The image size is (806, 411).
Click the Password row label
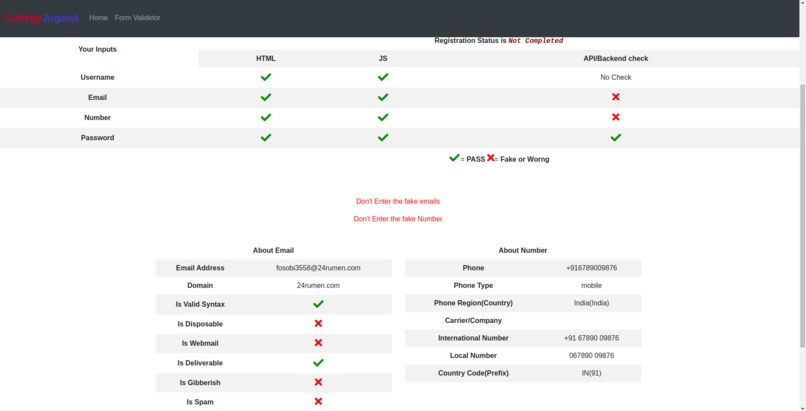click(x=98, y=138)
